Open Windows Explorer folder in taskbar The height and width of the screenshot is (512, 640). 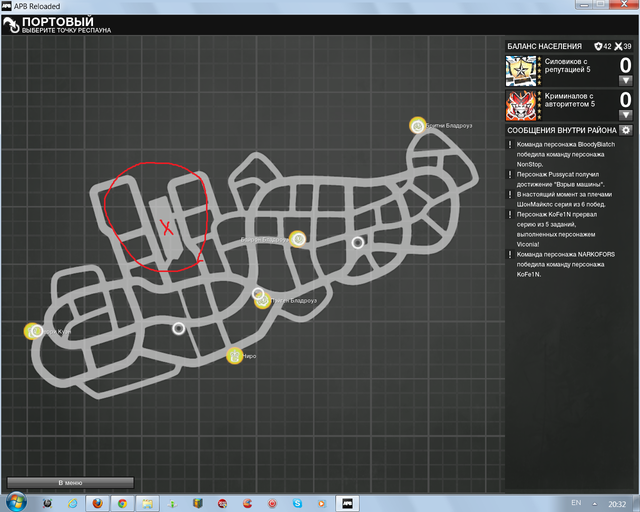click(x=147, y=503)
